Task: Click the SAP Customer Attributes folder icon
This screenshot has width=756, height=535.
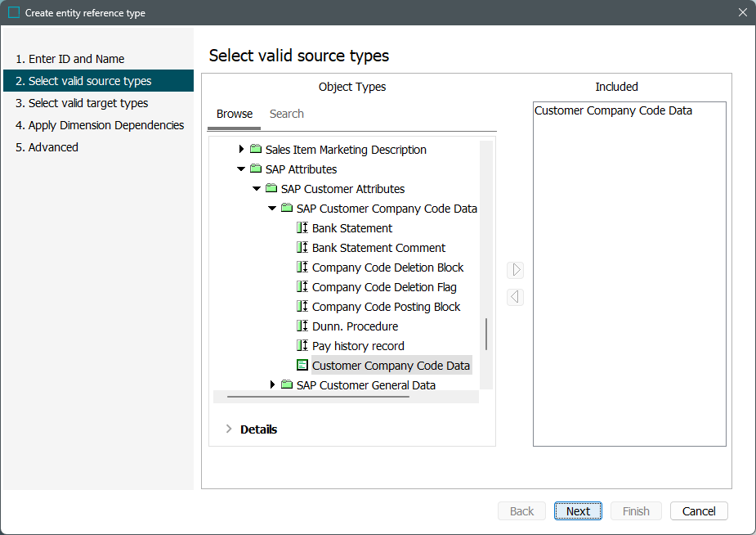Action: tap(271, 188)
